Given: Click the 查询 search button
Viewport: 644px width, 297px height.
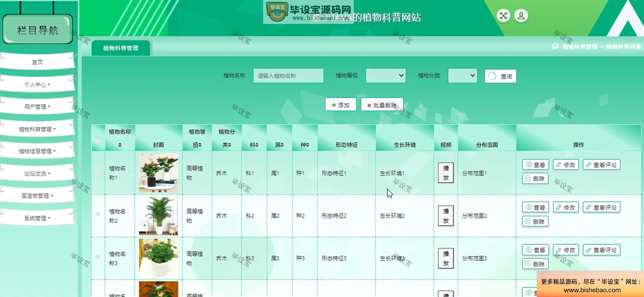Looking at the screenshot, I should click(x=500, y=76).
